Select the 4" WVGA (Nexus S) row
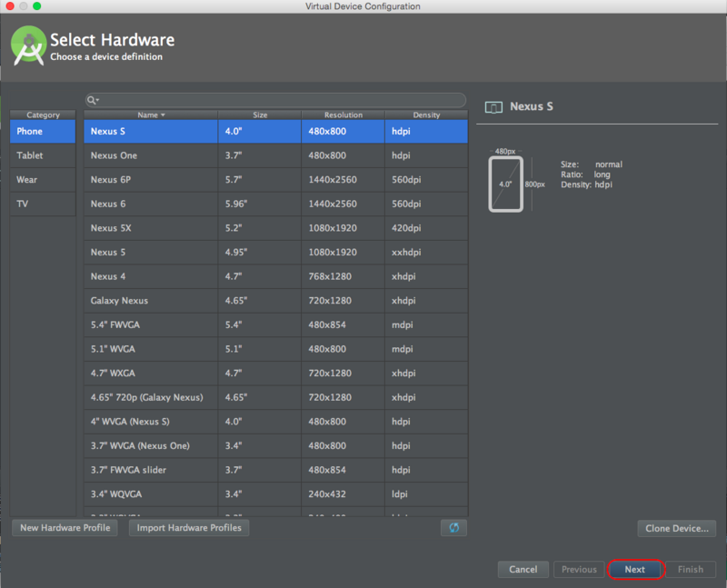 click(x=276, y=422)
